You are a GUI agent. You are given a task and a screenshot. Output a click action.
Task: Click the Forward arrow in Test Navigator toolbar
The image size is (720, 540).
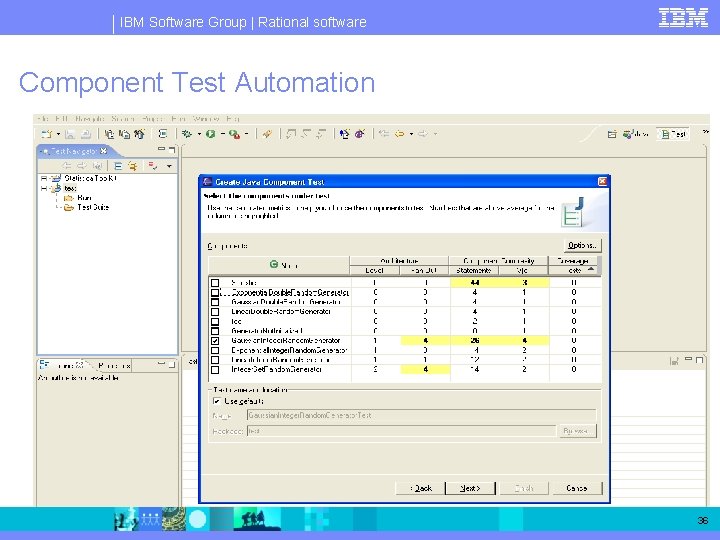pyautogui.click(x=82, y=166)
